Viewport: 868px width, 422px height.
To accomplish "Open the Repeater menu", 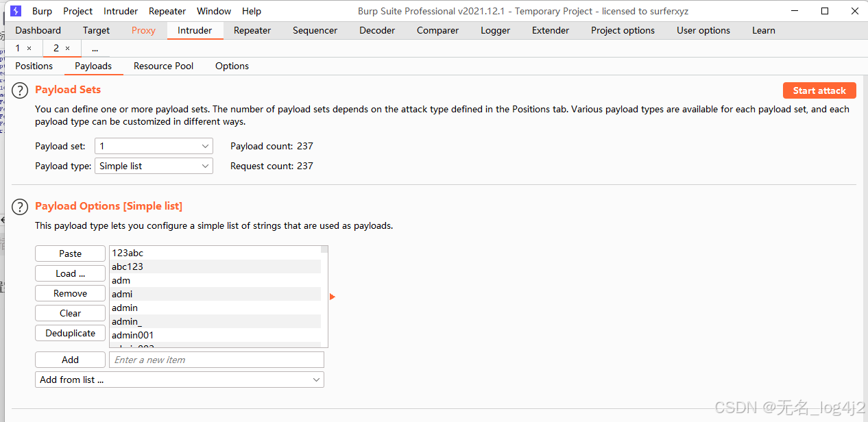I will 167,11.
